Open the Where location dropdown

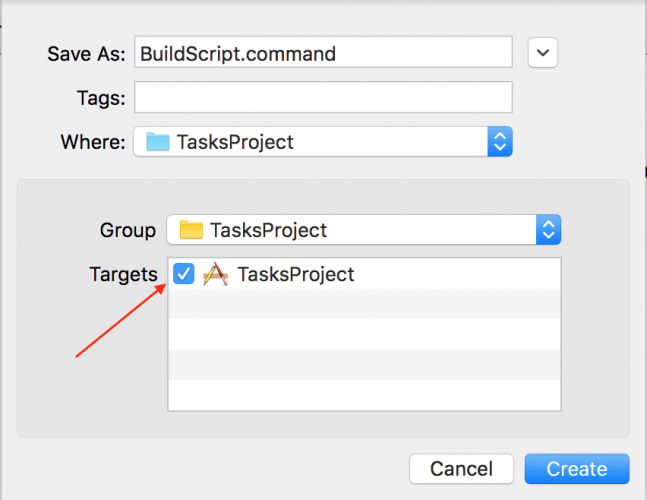click(323, 142)
